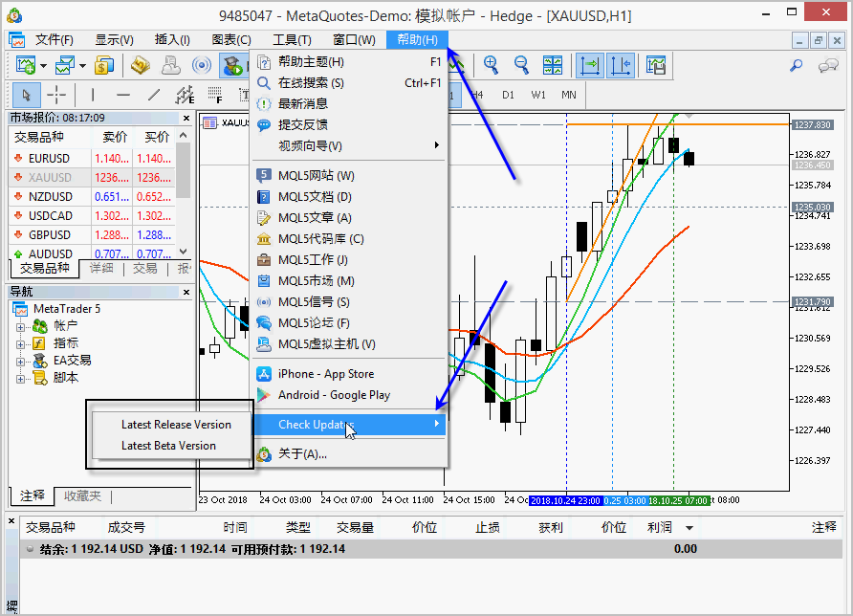853x616 pixels.
Task: Open MQL5市场 (M) menu entry
Action: tap(349, 281)
